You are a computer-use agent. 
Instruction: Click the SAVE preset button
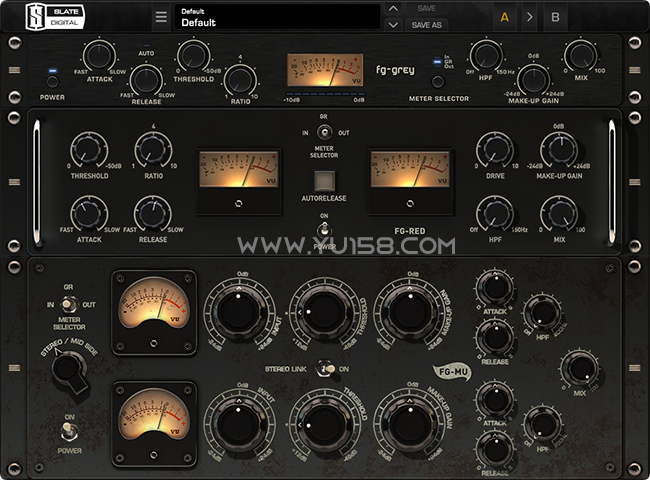point(426,9)
